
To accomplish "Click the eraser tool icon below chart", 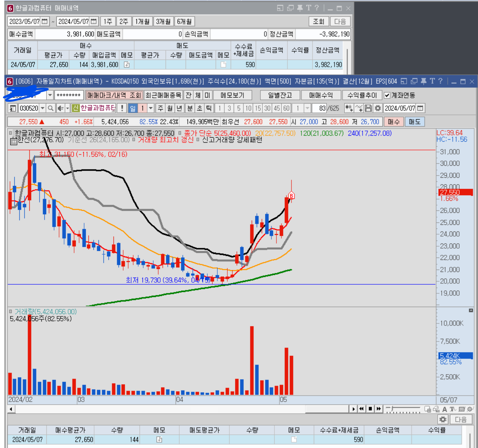I will point(436,409).
